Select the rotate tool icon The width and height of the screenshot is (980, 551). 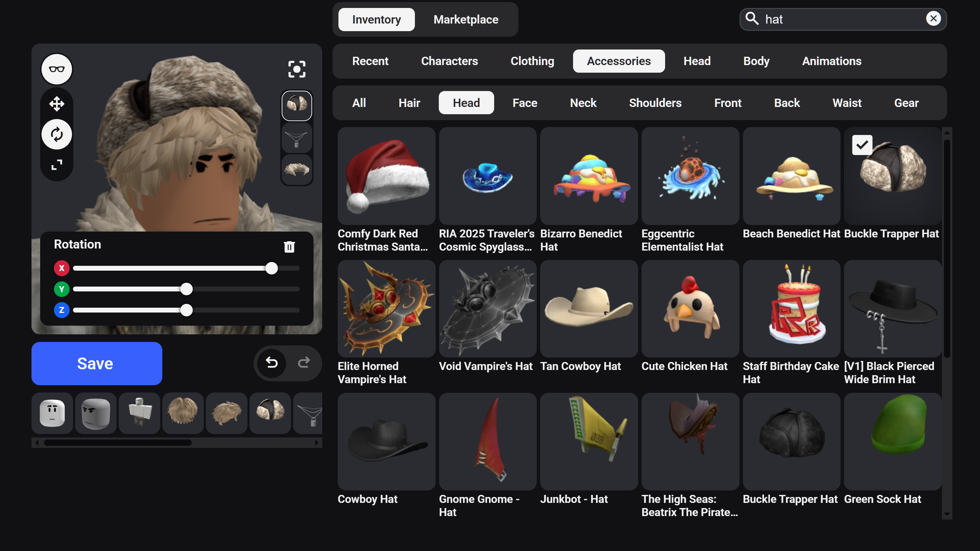57,134
